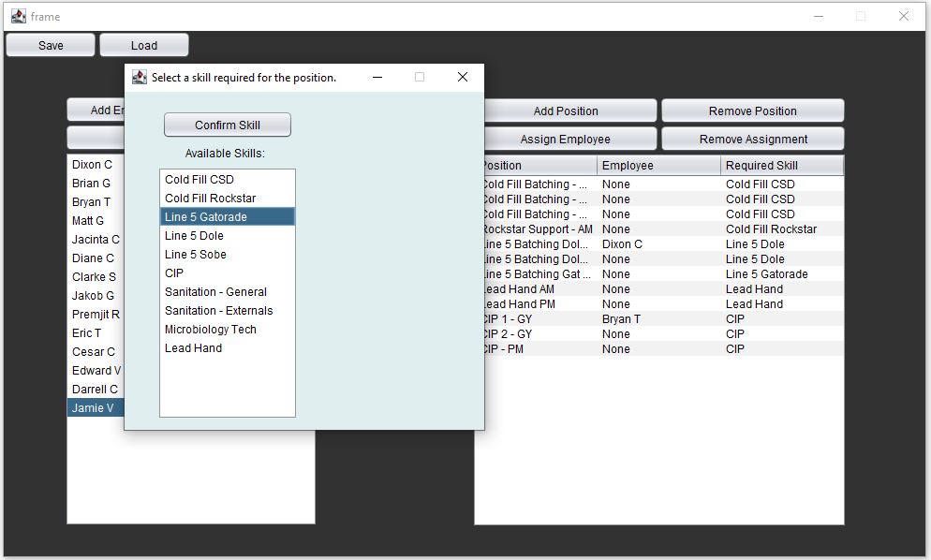Confirm the selected skill
931x560 pixels.
(228, 125)
